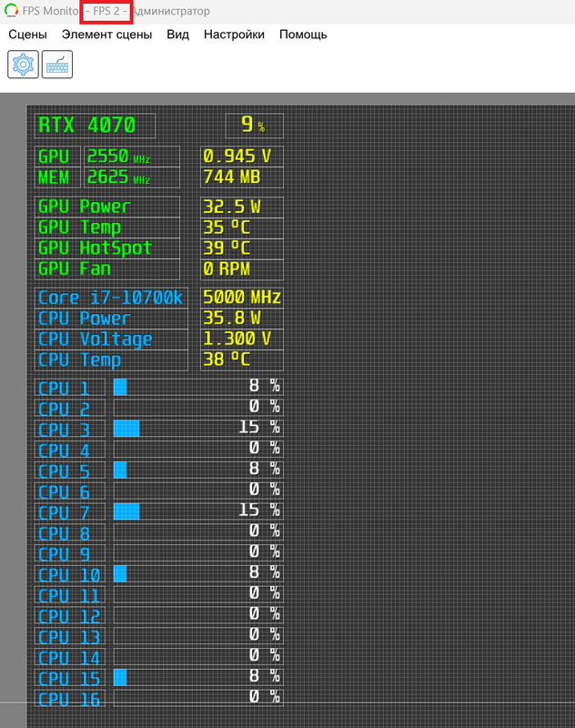Screen dimensions: 575x728
Task: Select the GPU Power label
Action: tap(107, 207)
